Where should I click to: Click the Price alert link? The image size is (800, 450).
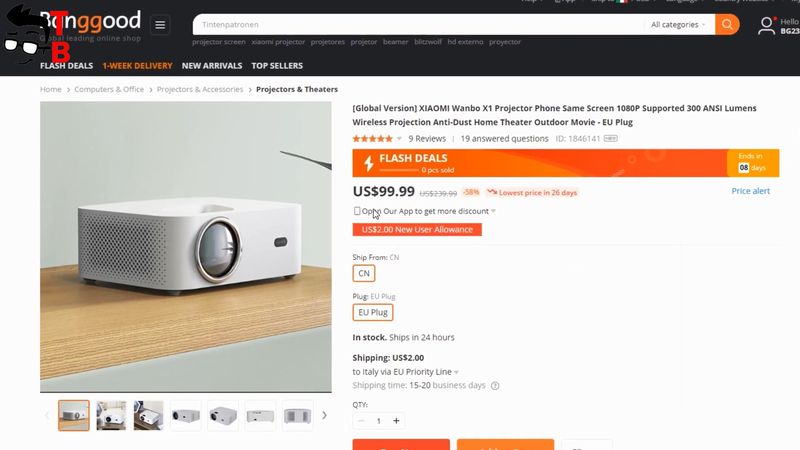click(751, 191)
